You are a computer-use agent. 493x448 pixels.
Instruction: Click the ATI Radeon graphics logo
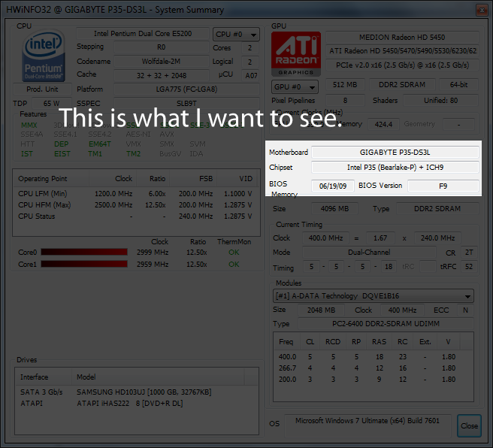(295, 53)
